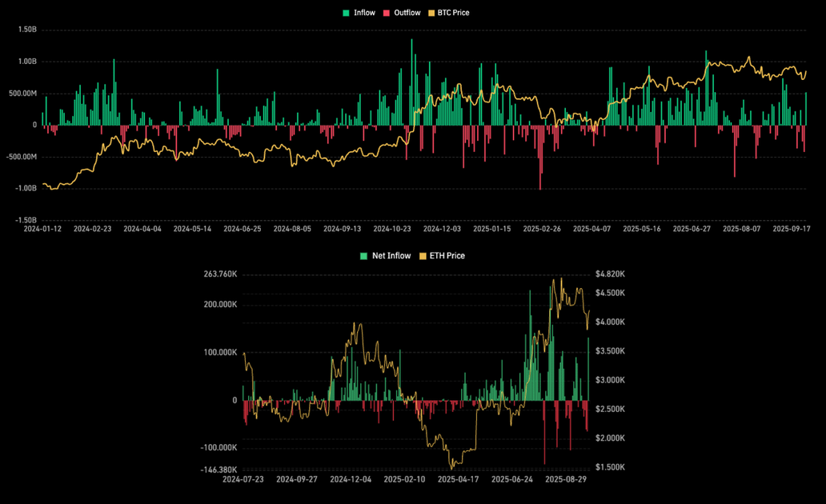Screen dimensions: 826x504
Task: Click the yellow ETH Price legend swatch
Action: [x=423, y=256]
